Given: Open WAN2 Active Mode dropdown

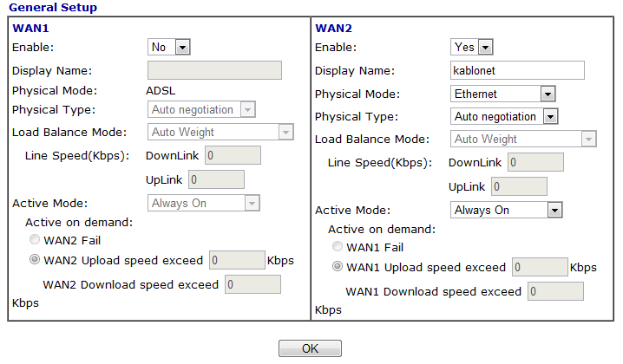Looking at the screenshot, I should coord(508,210).
